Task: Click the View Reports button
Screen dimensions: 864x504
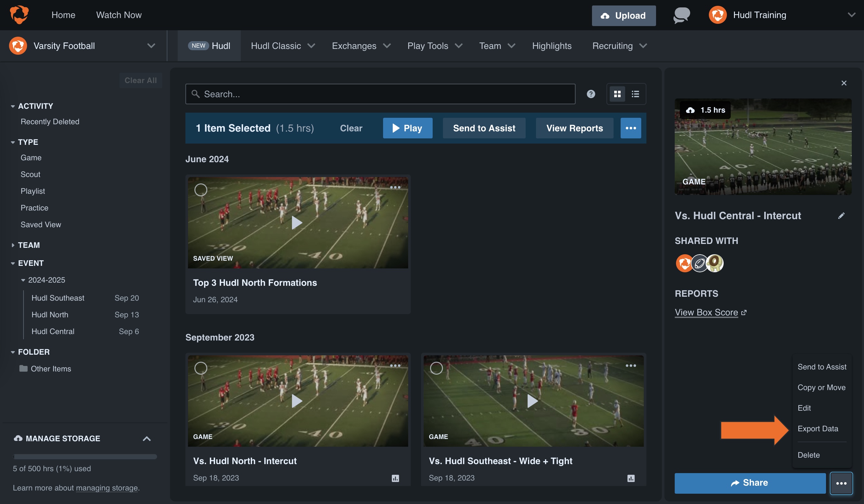Action: 575,128
